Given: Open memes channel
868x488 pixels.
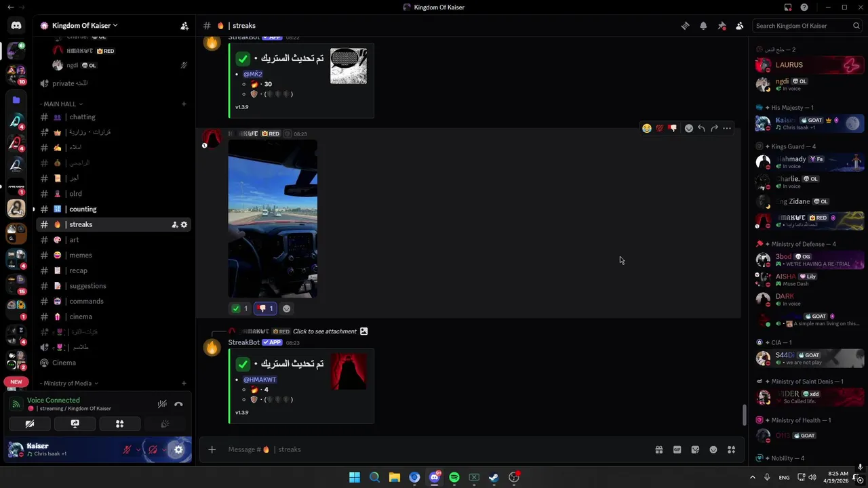Looking at the screenshot, I should 113,255.
